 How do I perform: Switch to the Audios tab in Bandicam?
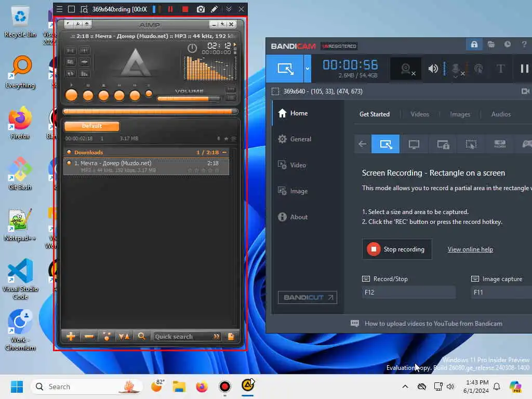[x=501, y=114]
